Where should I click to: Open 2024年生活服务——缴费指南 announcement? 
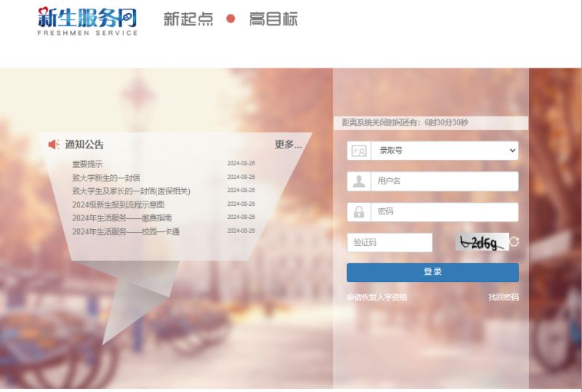tap(121, 218)
